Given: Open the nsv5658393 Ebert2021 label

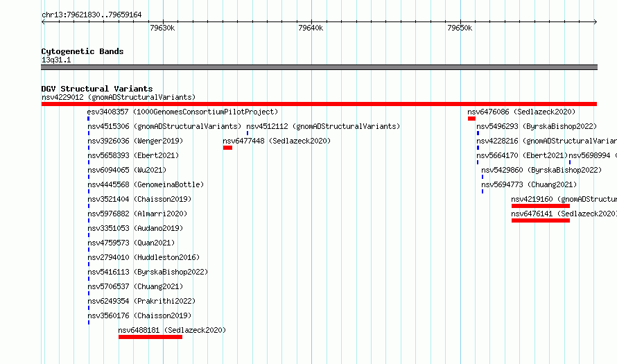Looking at the screenshot, I should pos(133,155).
